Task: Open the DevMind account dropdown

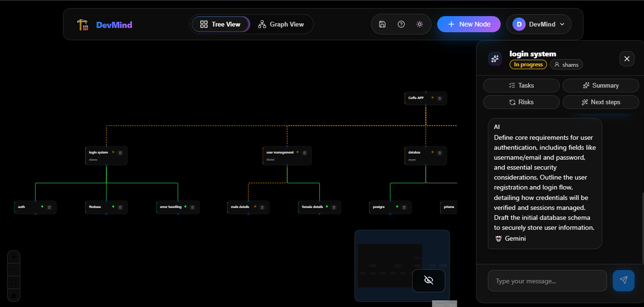Action: click(539, 24)
